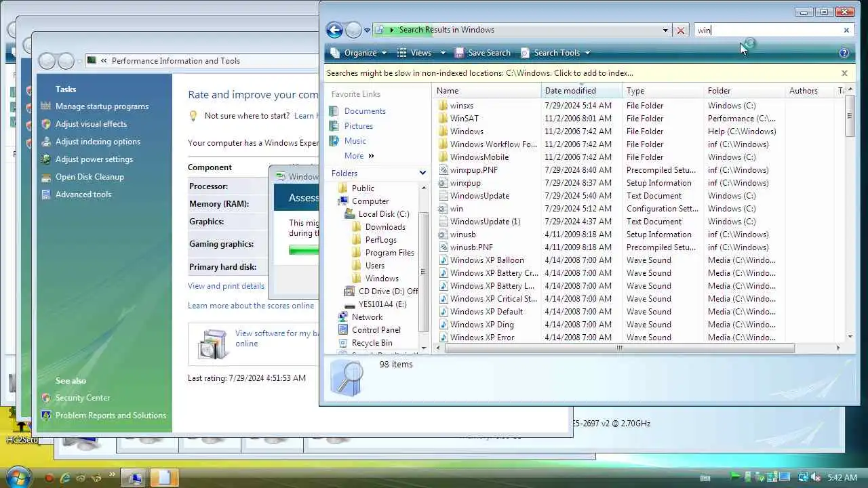Screen dimensions: 868x488
Task: Select Control Panel in the Folders tree
Action: 376,330
